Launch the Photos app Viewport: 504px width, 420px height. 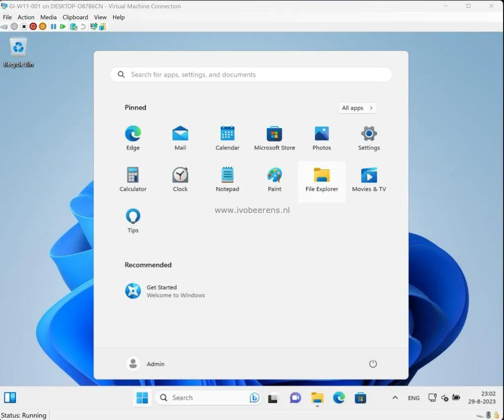322,138
